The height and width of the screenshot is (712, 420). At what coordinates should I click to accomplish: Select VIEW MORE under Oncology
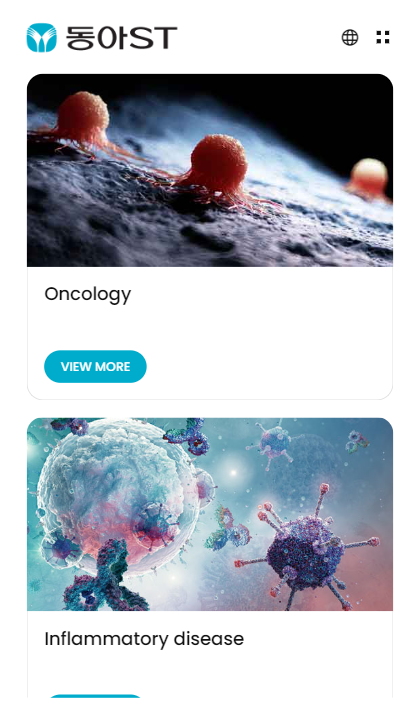click(95, 366)
